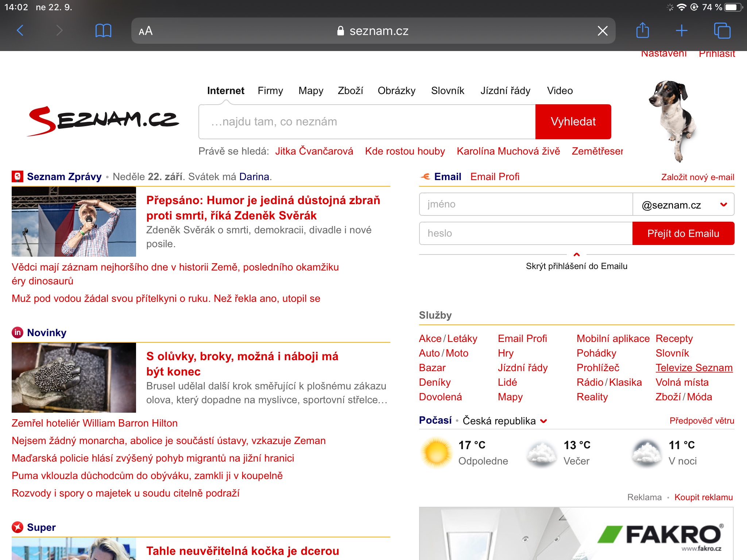The image size is (747, 560).
Task: Open the Safari bookmarks book icon
Action: 103,31
